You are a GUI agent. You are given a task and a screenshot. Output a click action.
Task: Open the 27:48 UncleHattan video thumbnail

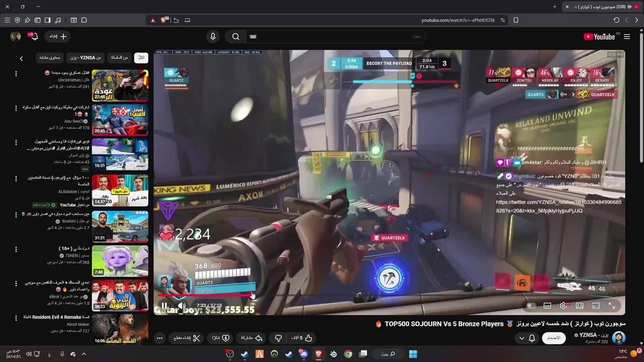point(120,85)
